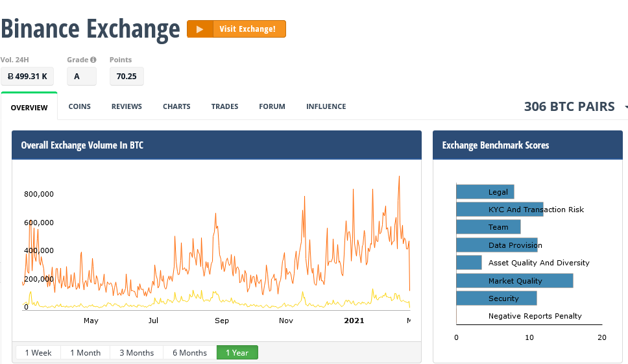
Task: Expand the 306 BTC PAIRS dropdown arrow
Action: click(626, 107)
